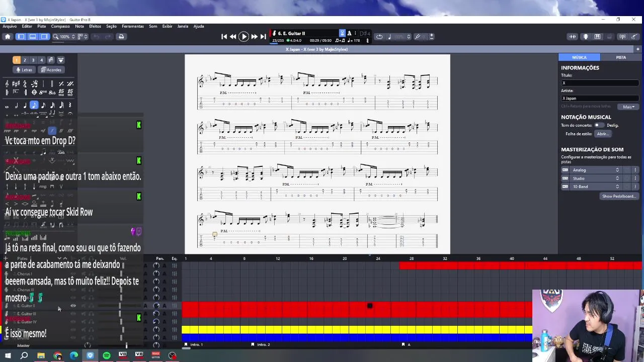644x362 pixels.
Task: Open the 10-Band equalizer dropdown
Action: [x=596, y=187]
